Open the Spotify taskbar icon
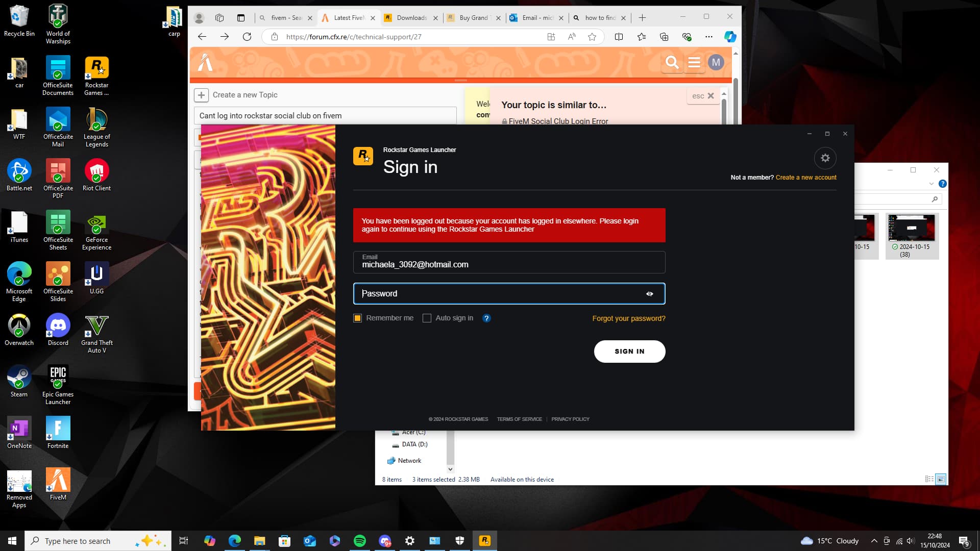 360,541
